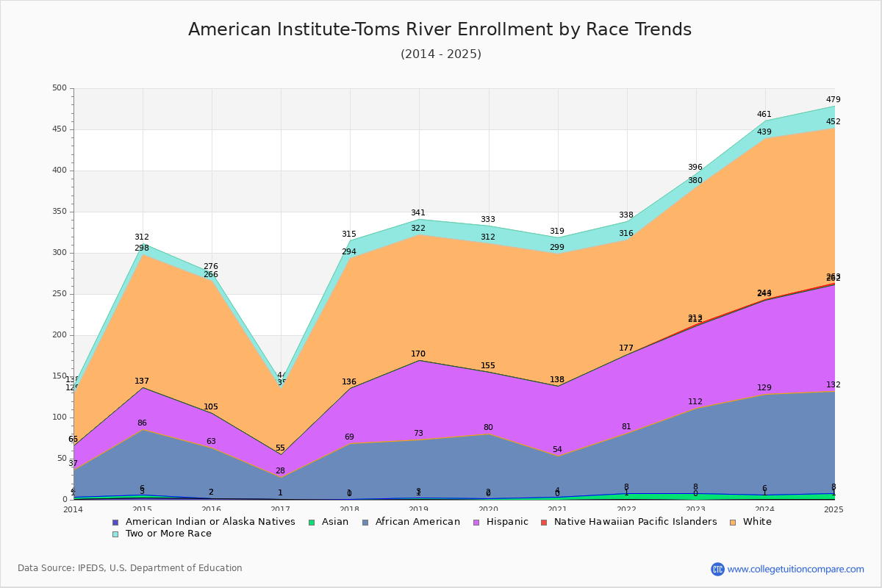Screen dimensions: 882x588
Task: Click the 2025 x-axis label
Action: click(x=833, y=509)
